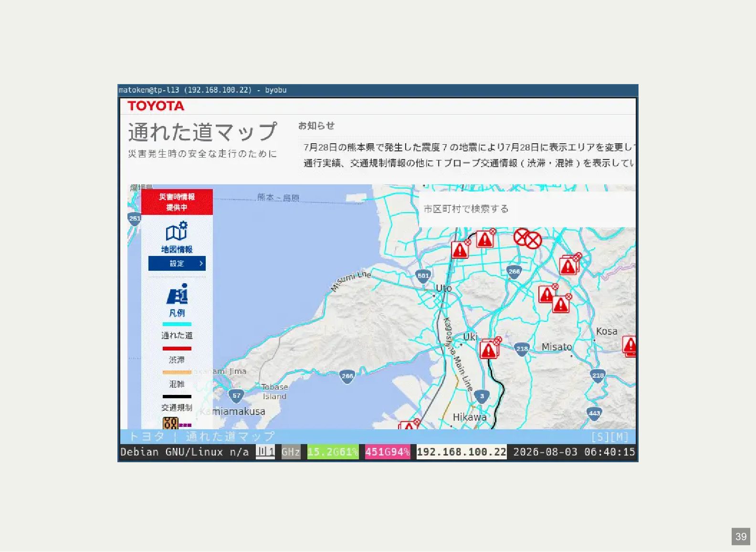Open the 通れた道マップ title link
756x552 pixels.
click(202, 132)
